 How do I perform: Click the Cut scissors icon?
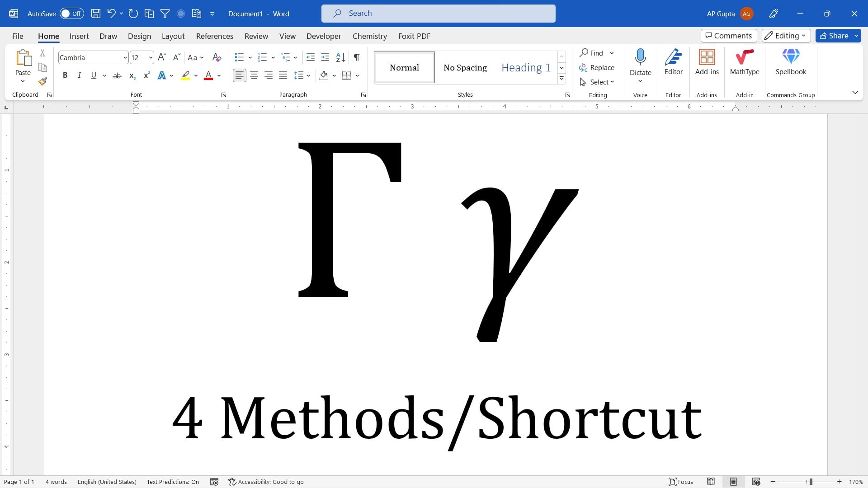click(x=42, y=53)
